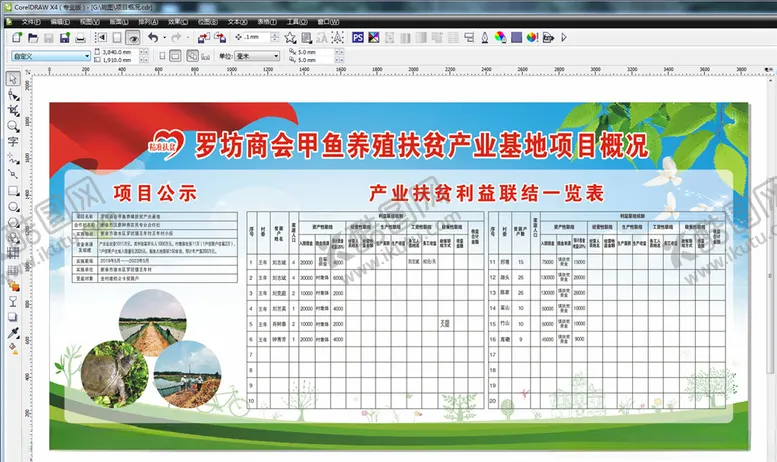The width and height of the screenshot is (777, 462).
Task: Select the Freehand curve tool
Action: pos(13,159)
